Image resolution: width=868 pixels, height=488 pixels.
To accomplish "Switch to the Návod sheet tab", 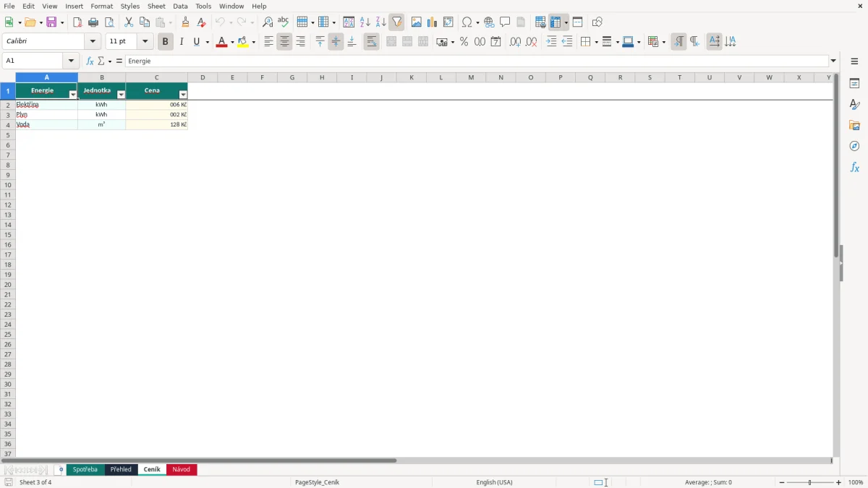I will point(182,470).
